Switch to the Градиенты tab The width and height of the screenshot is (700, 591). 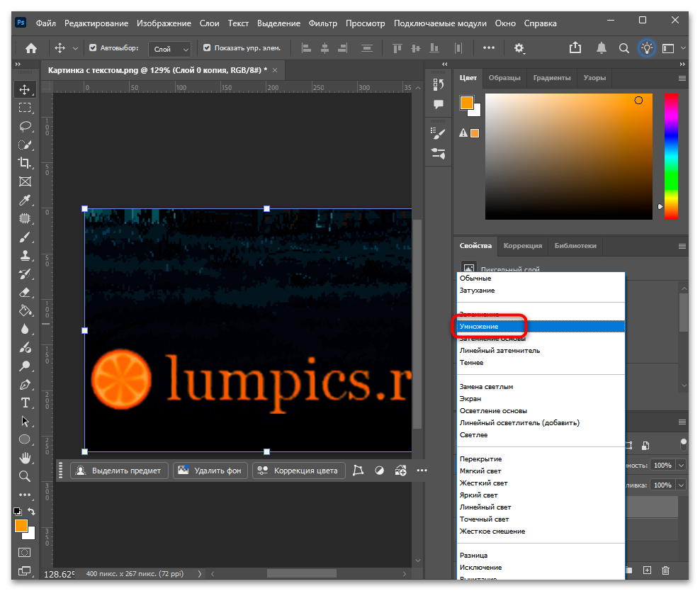tap(552, 78)
